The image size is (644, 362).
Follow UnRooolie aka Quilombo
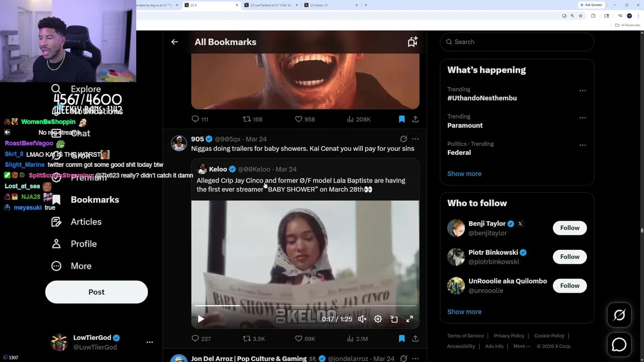570,286
